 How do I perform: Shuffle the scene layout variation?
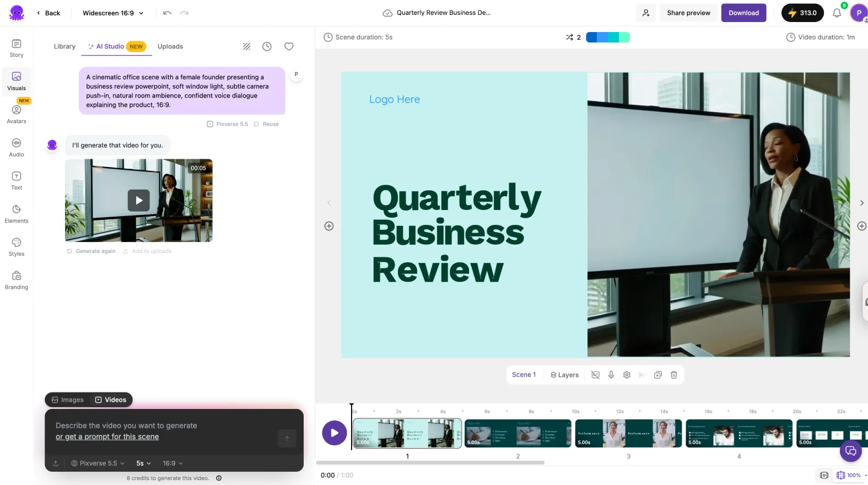[x=573, y=37]
